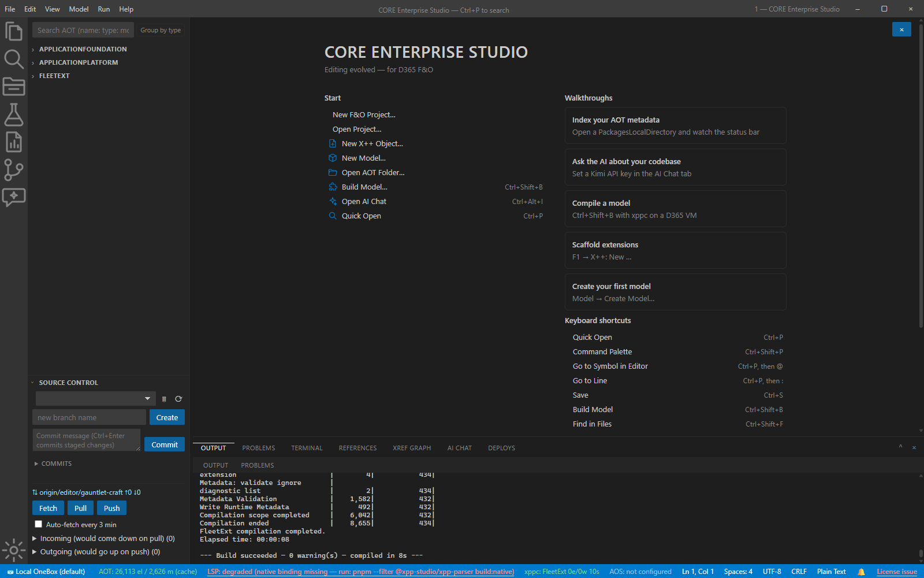The width and height of the screenshot is (924, 578).
Task: Click the New Model cube icon
Action: (x=333, y=158)
